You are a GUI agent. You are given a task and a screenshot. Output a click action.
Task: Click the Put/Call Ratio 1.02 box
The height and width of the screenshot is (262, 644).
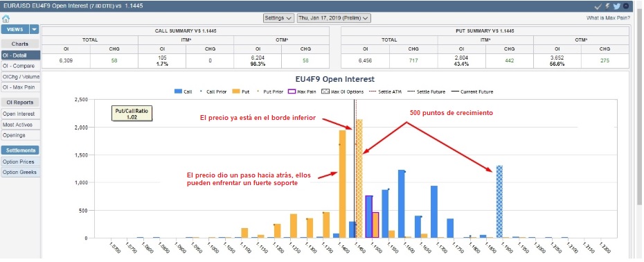tap(132, 114)
